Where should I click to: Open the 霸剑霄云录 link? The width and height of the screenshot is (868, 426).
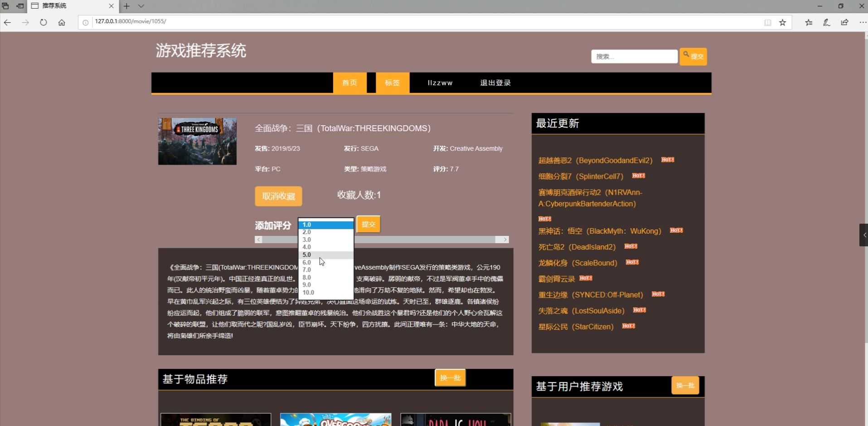tap(556, 279)
